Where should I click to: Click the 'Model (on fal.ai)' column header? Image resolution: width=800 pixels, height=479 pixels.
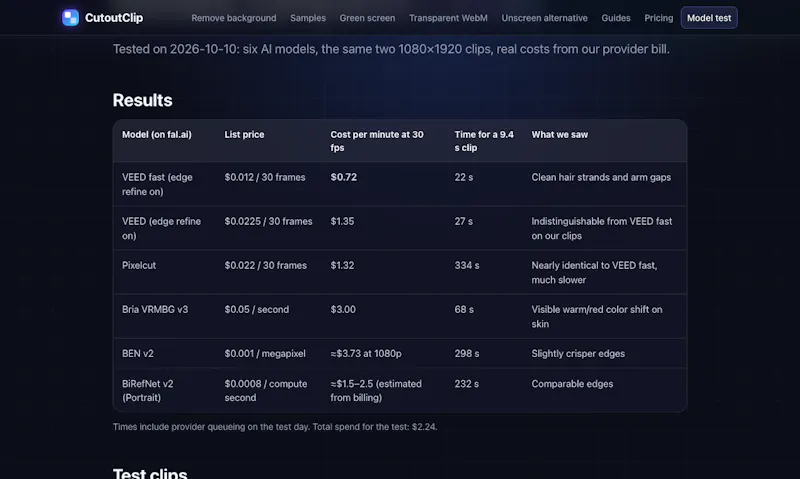(157, 135)
